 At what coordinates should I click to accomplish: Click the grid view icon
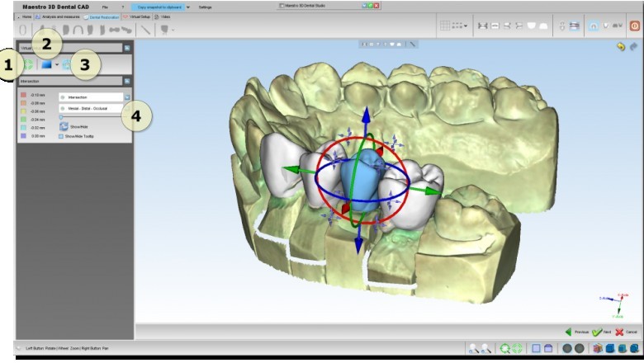click(445, 26)
